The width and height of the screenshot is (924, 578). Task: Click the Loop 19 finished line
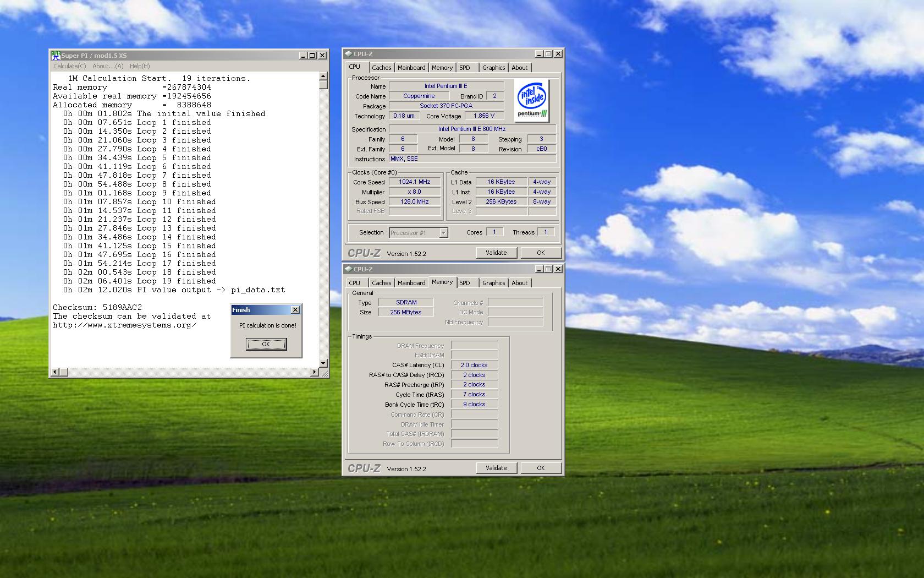[x=140, y=281]
